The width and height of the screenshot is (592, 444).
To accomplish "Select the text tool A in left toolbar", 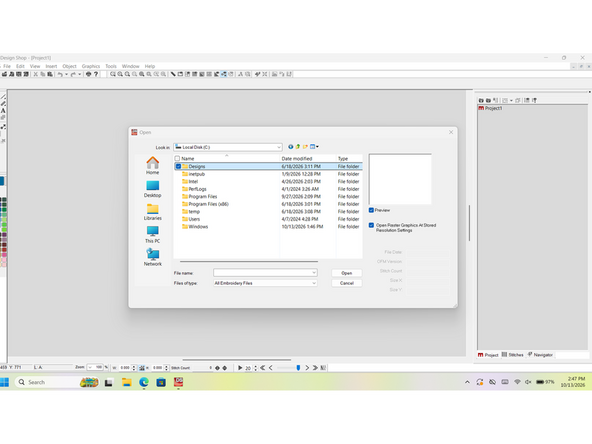I will pyautogui.click(x=3, y=111).
